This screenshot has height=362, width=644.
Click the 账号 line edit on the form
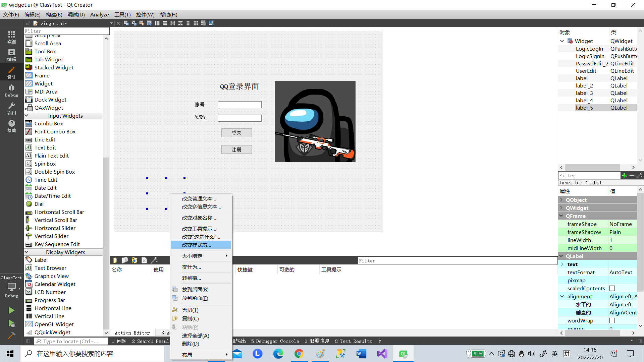click(x=239, y=105)
